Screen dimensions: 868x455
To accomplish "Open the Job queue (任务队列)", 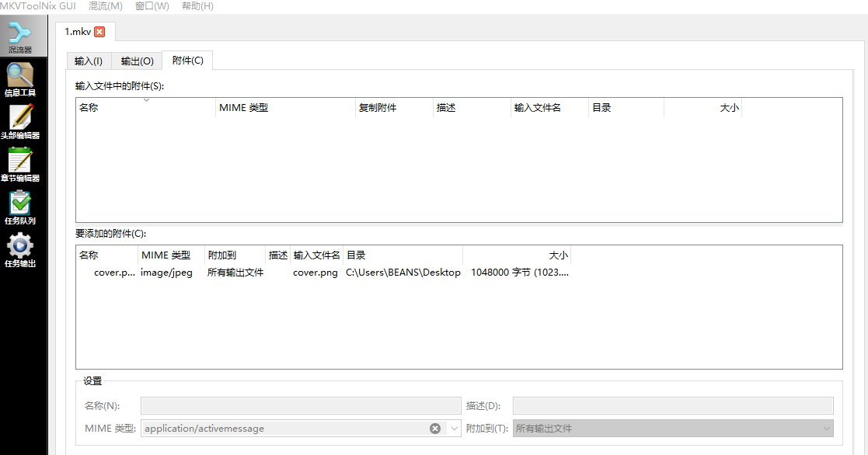I will (20, 207).
